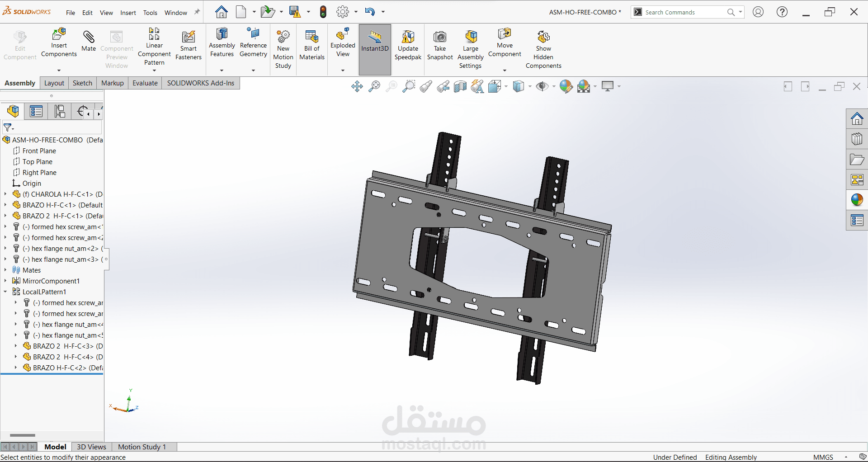Expand the BRAZO H-F-C<1> component
This screenshot has width=868, height=462.
[5, 205]
